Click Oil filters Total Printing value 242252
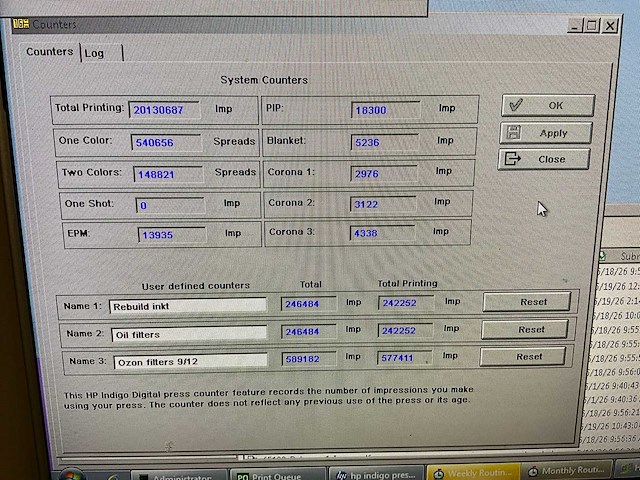640x480 pixels. tap(405, 330)
